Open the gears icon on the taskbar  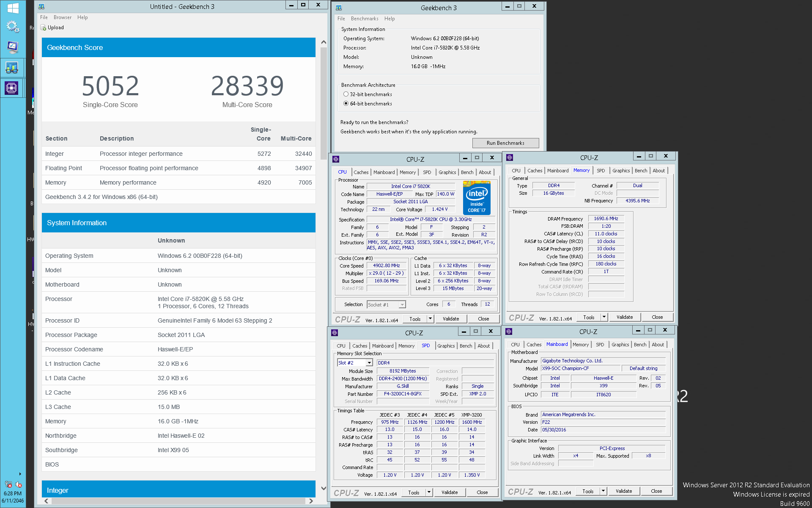[13, 27]
